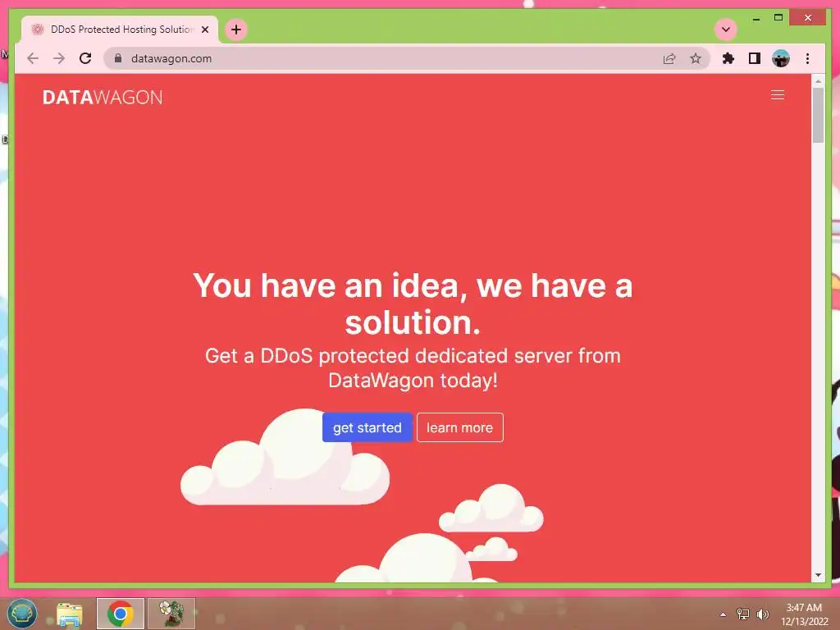840x630 pixels.
Task: Click the DATAWAGON logo
Action: [103, 98]
